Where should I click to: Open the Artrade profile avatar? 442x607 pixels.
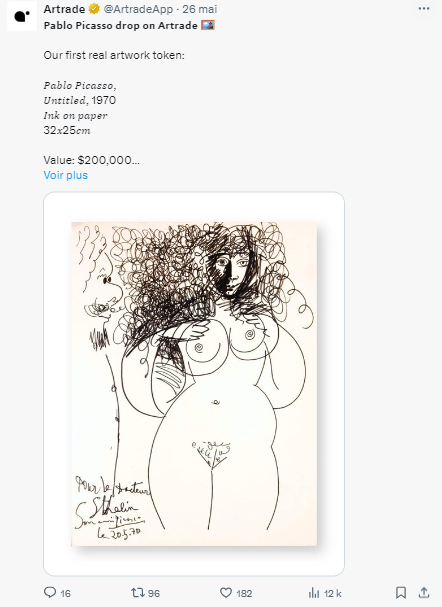tap(22, 16)
